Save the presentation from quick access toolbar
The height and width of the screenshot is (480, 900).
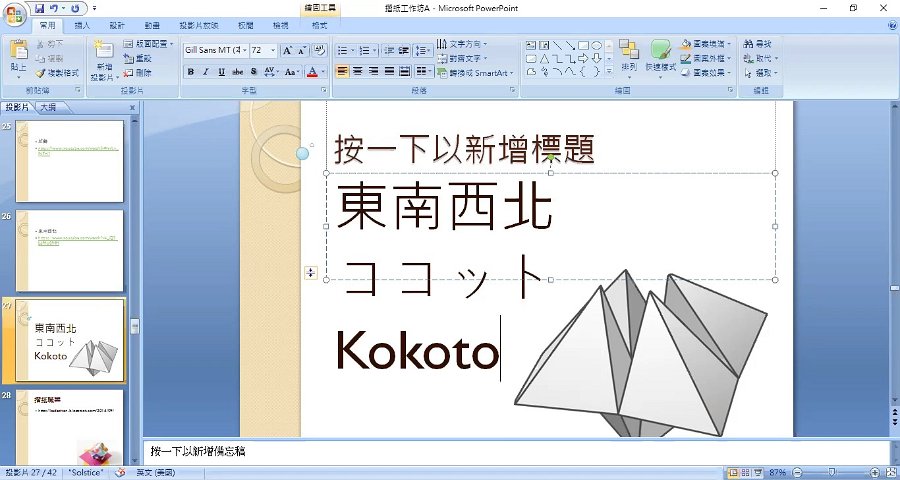coord(40,8)
